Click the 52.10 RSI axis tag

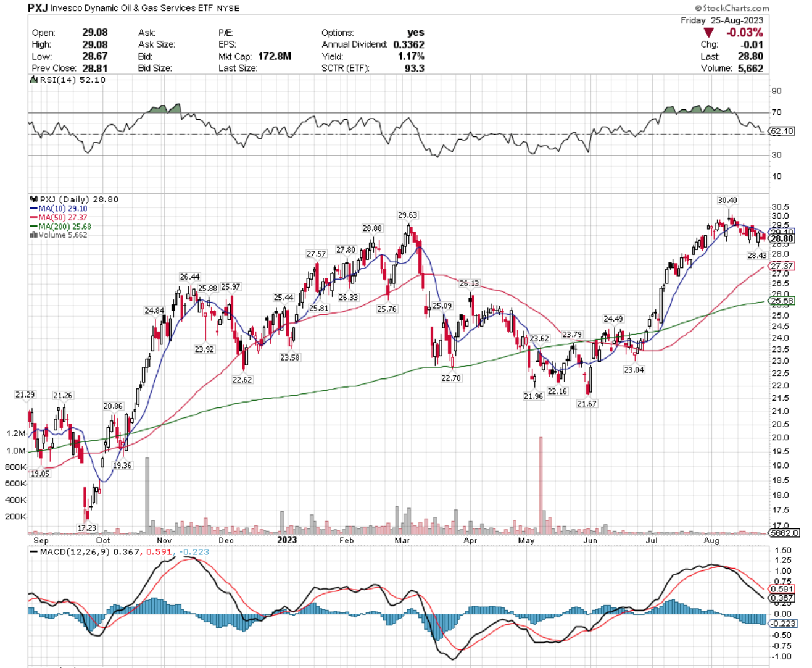(782, 131)
